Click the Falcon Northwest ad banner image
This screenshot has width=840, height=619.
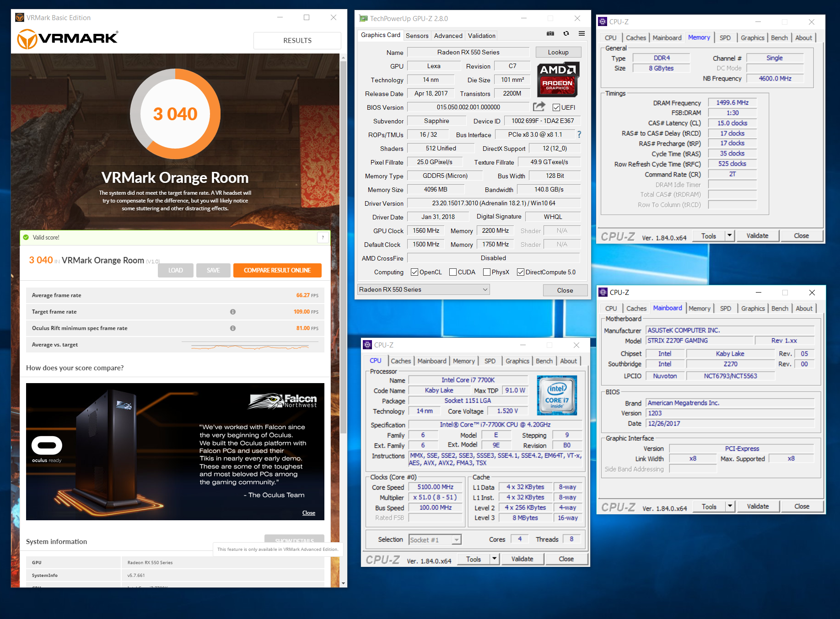pos(175,452)
